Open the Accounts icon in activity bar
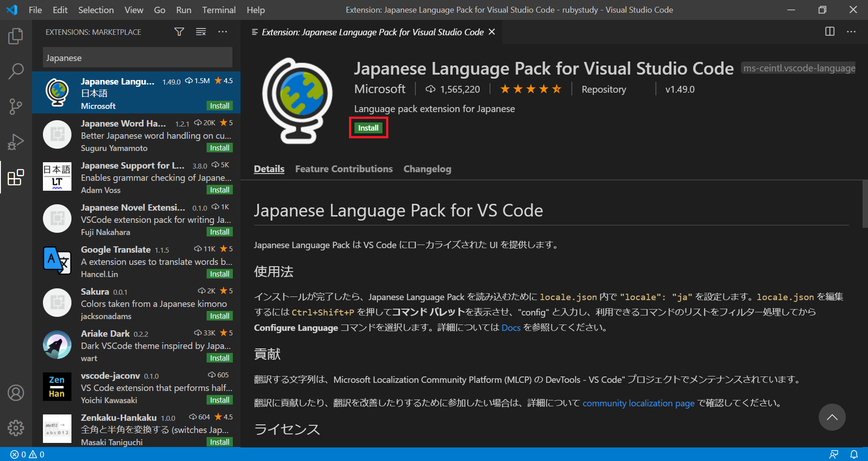This screenshot has height=461, width=868. [16, 393]
